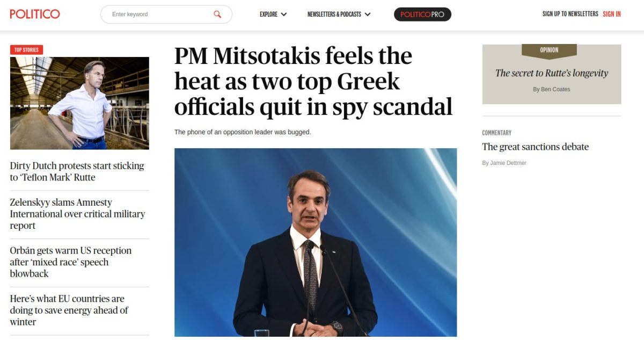Open Dirty Dutch protests Rutte story

pyautogui.click(x=77, y=171)
